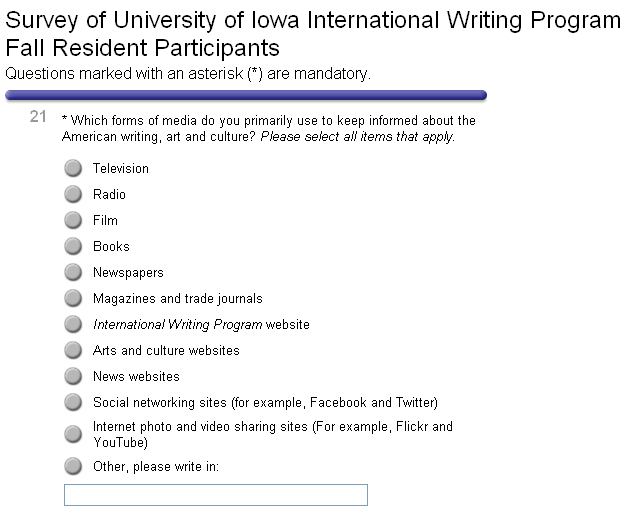Select Magazines and trade journals radio button

coord(73,298)
